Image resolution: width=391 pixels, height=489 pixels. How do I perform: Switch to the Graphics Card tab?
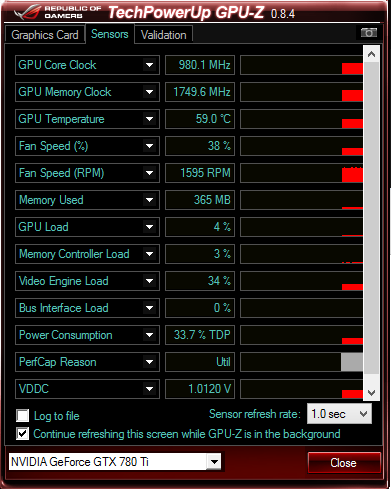point(45,35)
